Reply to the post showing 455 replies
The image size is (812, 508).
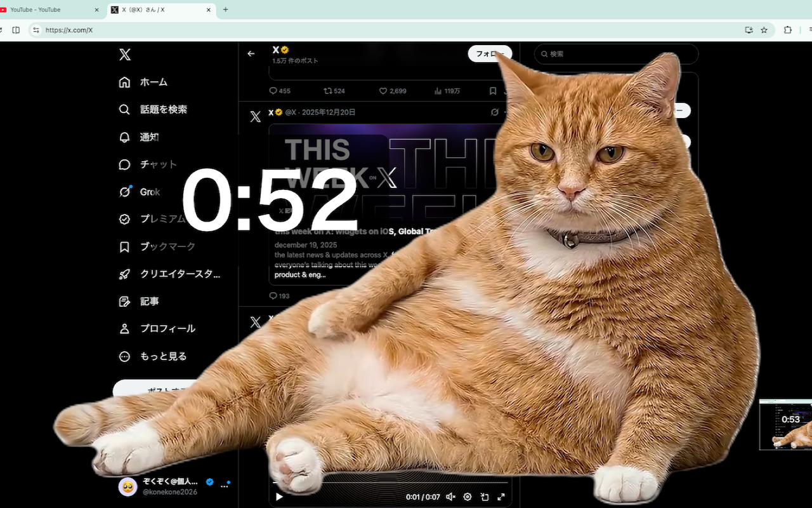point(273,91)
